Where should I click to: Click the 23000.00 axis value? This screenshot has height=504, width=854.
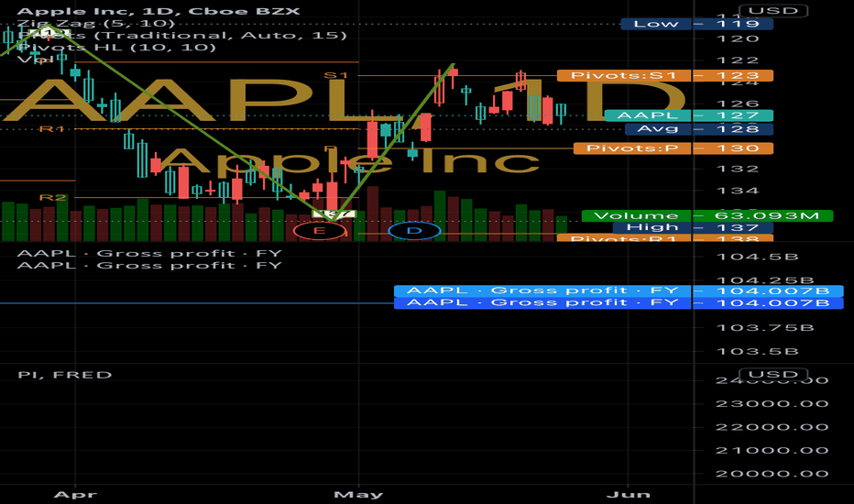coord(772,404)
